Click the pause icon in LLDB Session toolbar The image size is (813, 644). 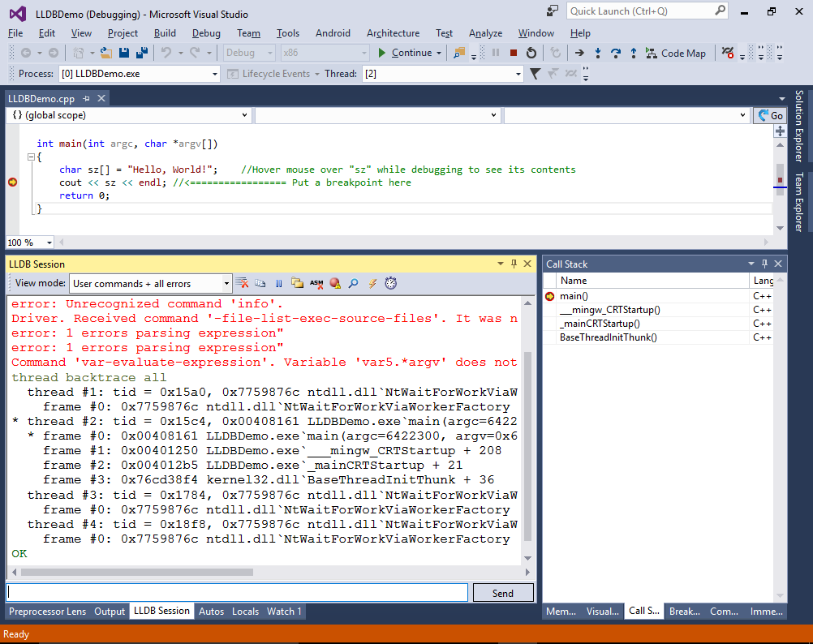(x=279, y=283)
